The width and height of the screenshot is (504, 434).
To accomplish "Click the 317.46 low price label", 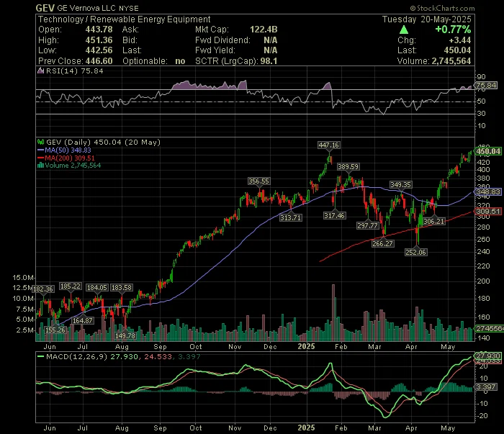I will [335, 215].
